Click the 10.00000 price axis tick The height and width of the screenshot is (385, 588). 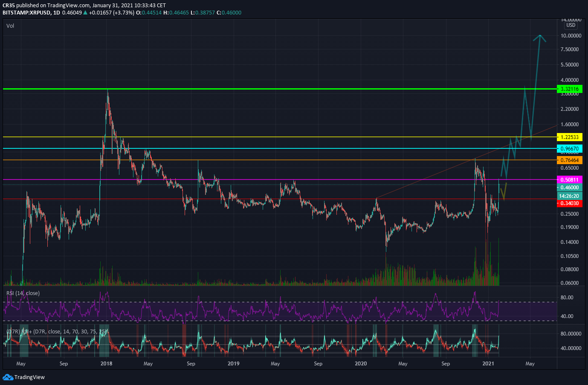coord(571,36)
